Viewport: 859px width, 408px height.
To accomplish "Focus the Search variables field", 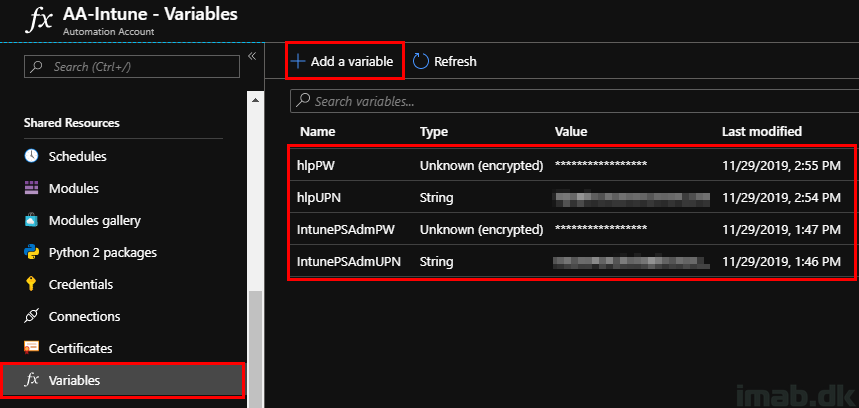I will coord(570,101).
